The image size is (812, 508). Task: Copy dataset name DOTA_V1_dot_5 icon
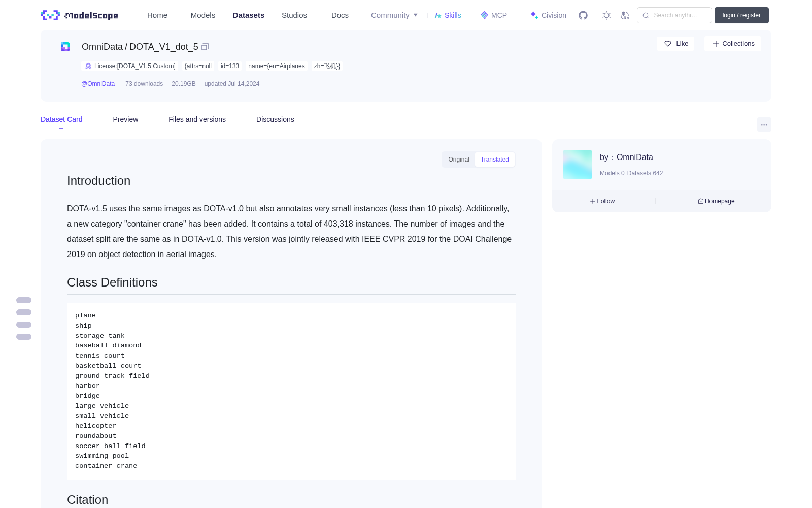[x=205, y=47]
